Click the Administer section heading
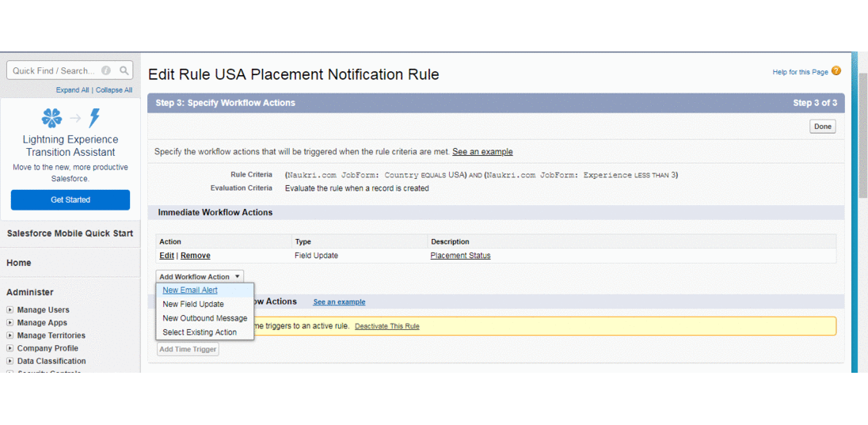868x425 pixels. (x=30, y=292)
